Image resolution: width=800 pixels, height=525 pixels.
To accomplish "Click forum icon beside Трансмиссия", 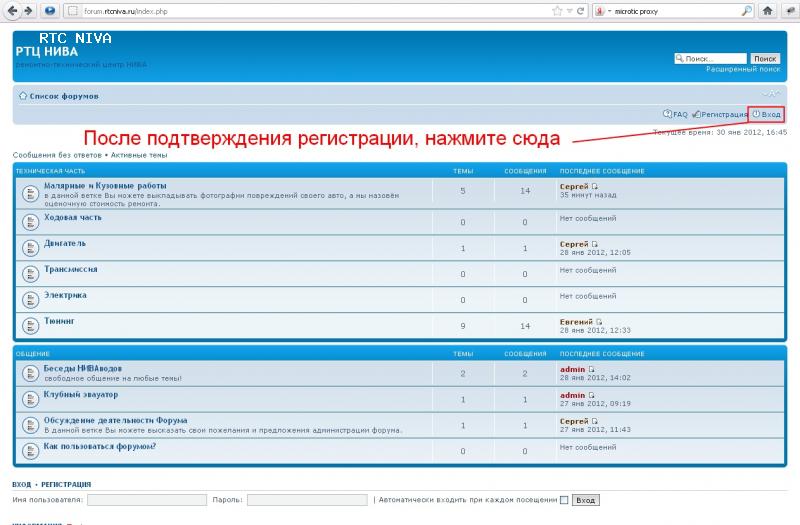I will pos(30,274).
